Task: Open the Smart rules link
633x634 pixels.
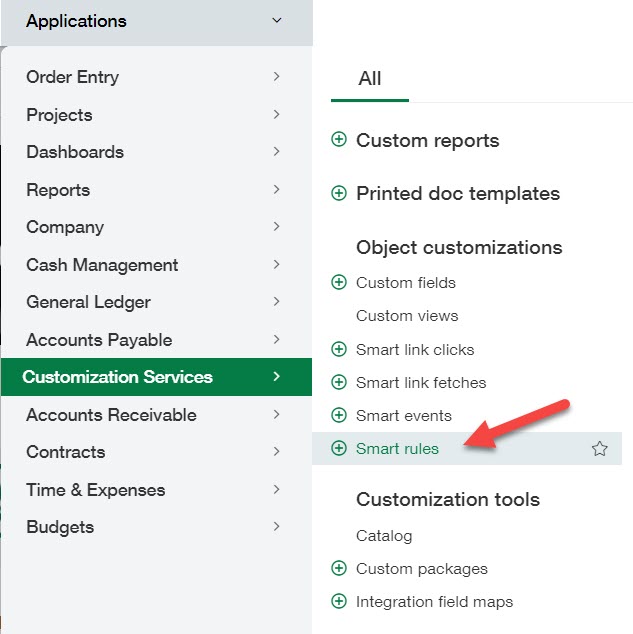Action: tap(397, 449)
